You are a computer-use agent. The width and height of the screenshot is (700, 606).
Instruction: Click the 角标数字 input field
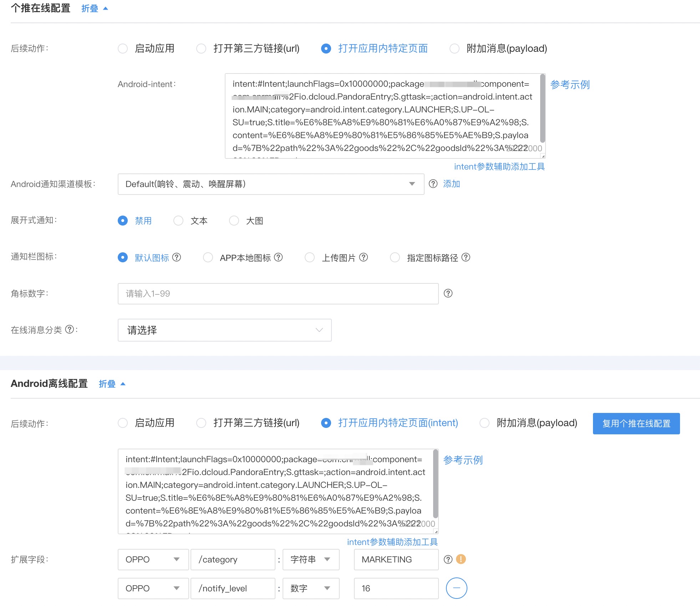[278, 294]
